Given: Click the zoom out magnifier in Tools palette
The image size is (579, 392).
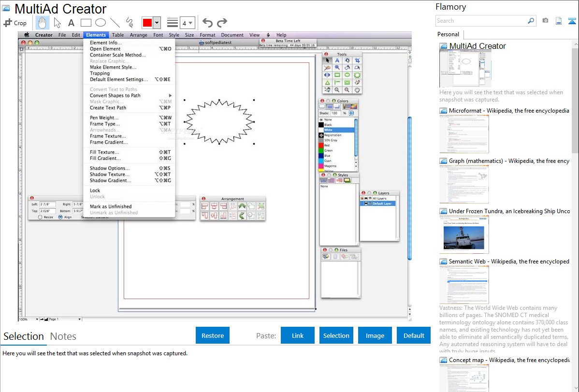Looking at the screenshot, I should (347, 90).
